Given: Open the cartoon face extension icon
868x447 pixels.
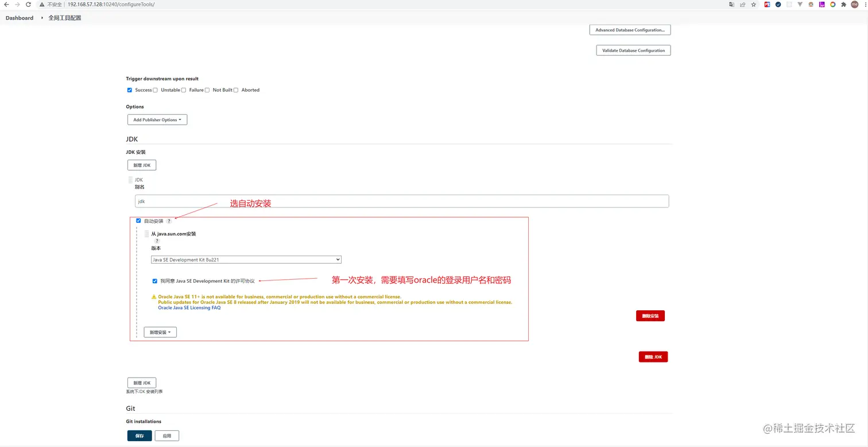Looking at the screenshot, I should 811,4.
